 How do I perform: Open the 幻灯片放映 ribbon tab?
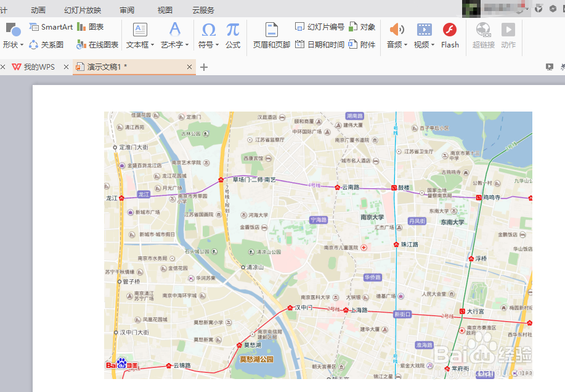click(83, 10)
